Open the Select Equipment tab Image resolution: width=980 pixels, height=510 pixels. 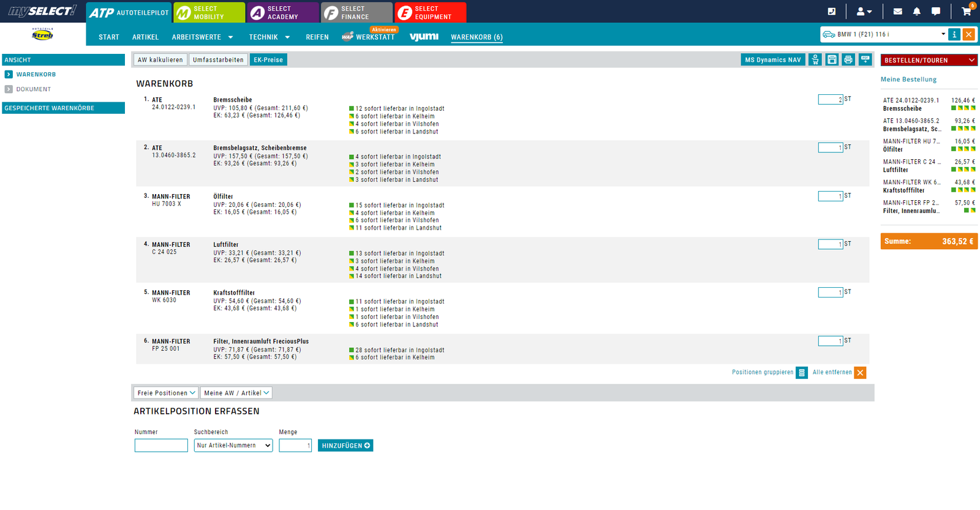coord(431,12)
